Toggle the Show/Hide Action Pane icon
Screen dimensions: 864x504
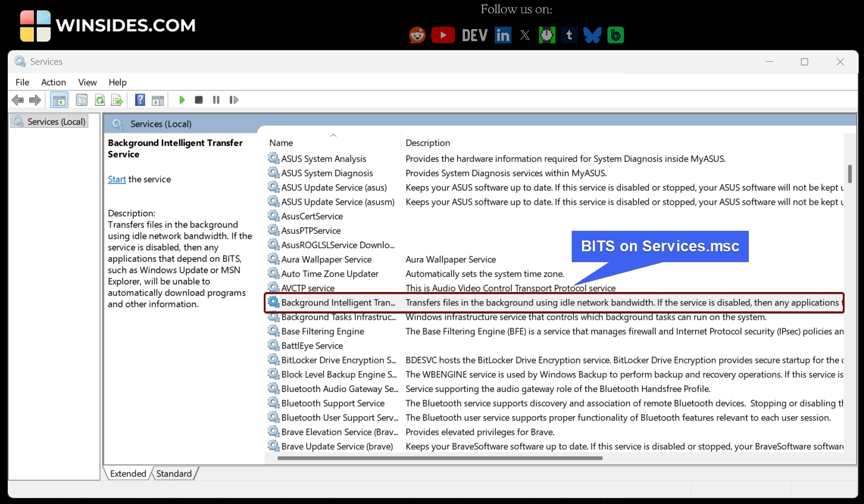158,100
